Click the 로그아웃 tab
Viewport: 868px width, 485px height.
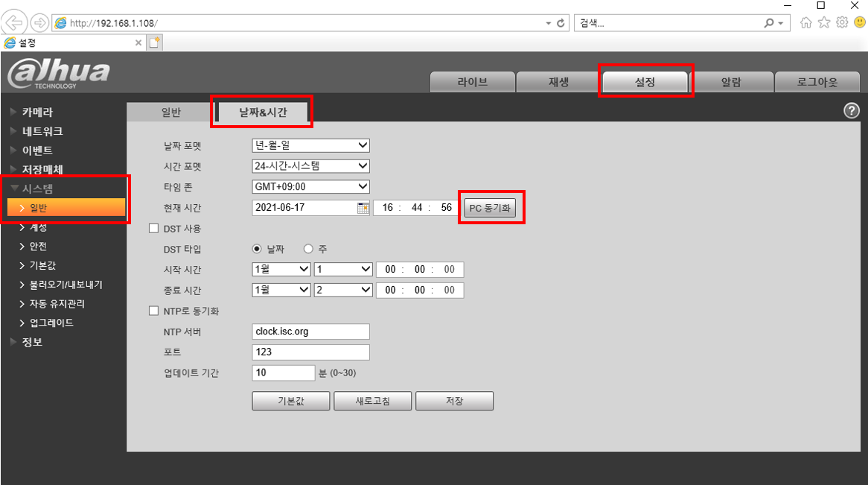(x=817, y=82)
